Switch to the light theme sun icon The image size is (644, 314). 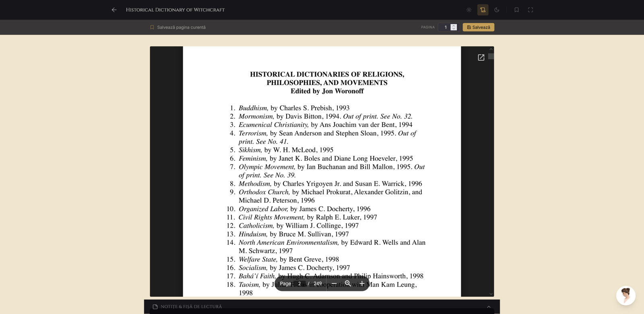click(x=469, y=10)
